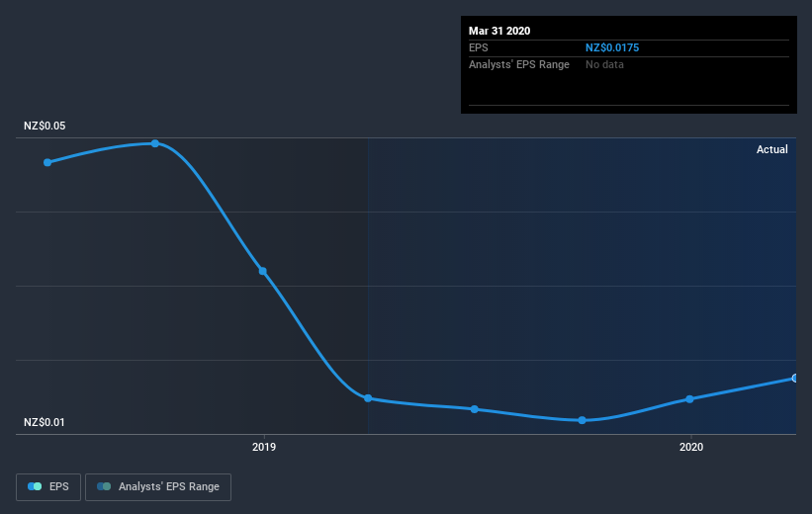This screenshot has height=514, width=812.
Task: Select the Mar 31 2020 end data point
Action: 795,379
